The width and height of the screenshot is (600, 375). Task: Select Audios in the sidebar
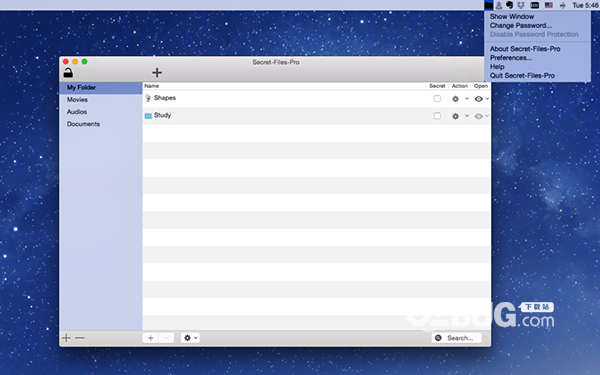point(101,112)
